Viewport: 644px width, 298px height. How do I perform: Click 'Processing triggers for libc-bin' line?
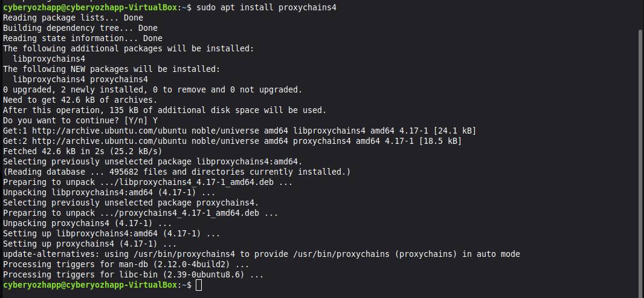[133, 274]
